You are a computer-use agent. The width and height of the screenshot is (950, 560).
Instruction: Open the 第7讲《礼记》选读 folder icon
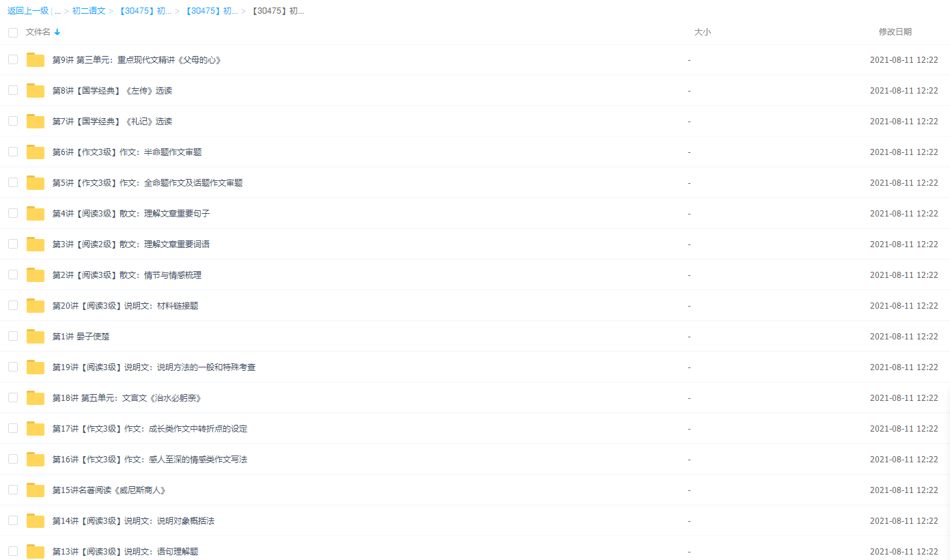click(x=35, y=121)
